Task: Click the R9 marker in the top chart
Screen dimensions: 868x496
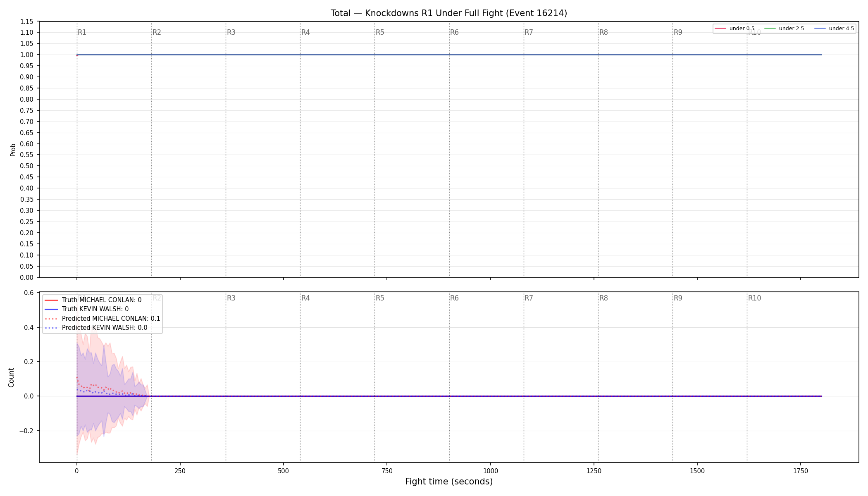Action: 678,32
